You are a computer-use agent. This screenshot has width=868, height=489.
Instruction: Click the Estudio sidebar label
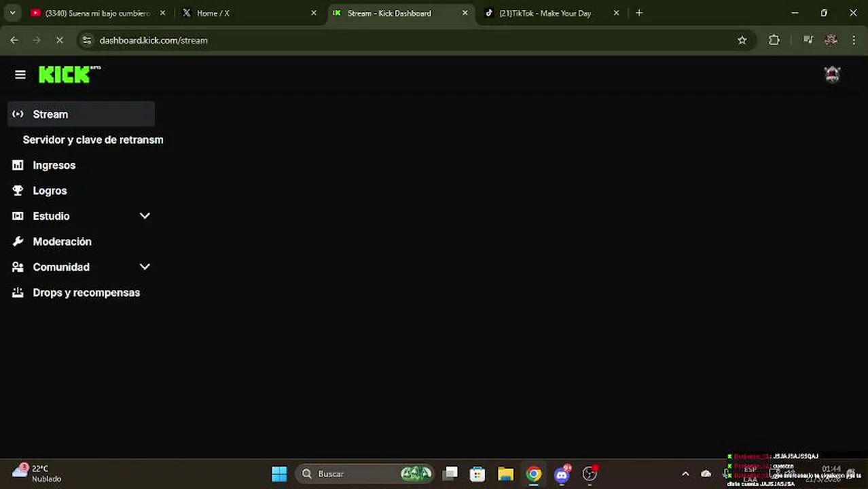point(51,216)
